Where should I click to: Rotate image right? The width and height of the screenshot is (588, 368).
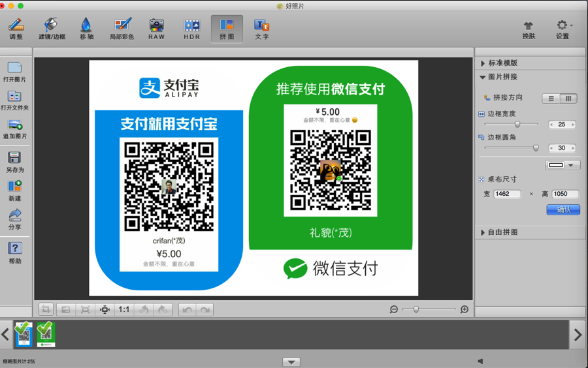click(x=163, y=309)
